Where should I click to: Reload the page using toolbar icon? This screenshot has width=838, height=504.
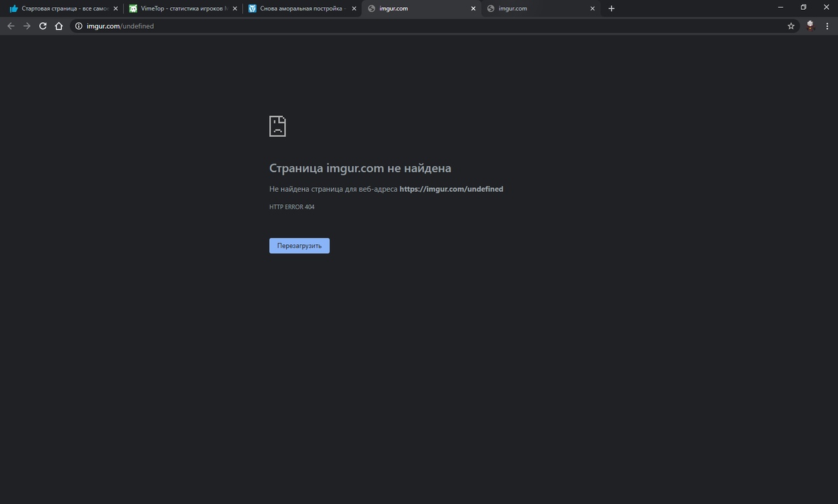[43, 26]
